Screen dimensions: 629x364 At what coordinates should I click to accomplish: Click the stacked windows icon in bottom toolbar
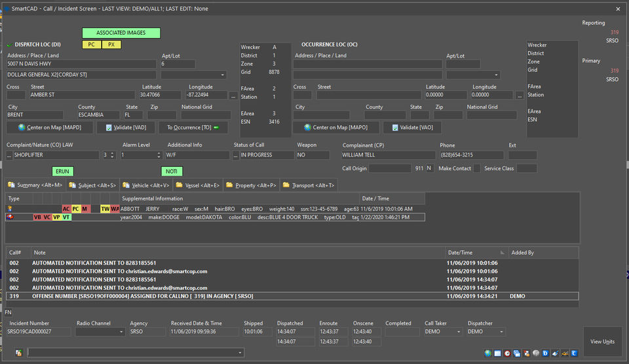tap(517, 353)
